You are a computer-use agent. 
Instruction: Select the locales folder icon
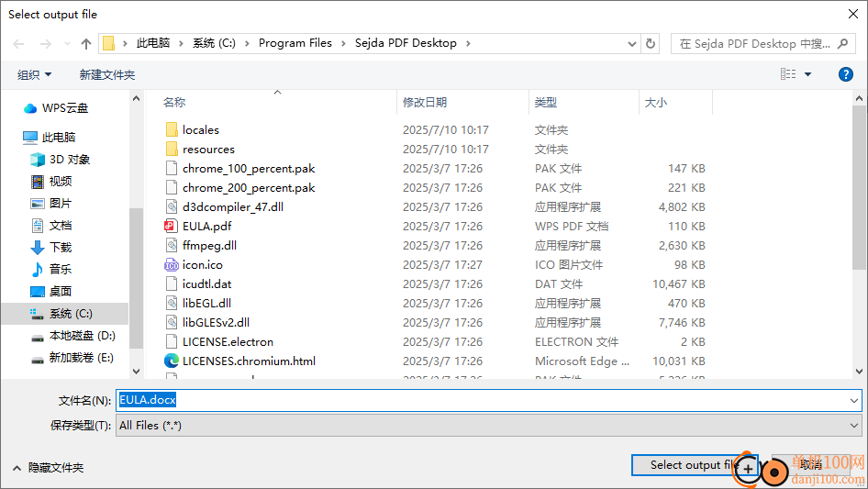[x=172, y=129]
